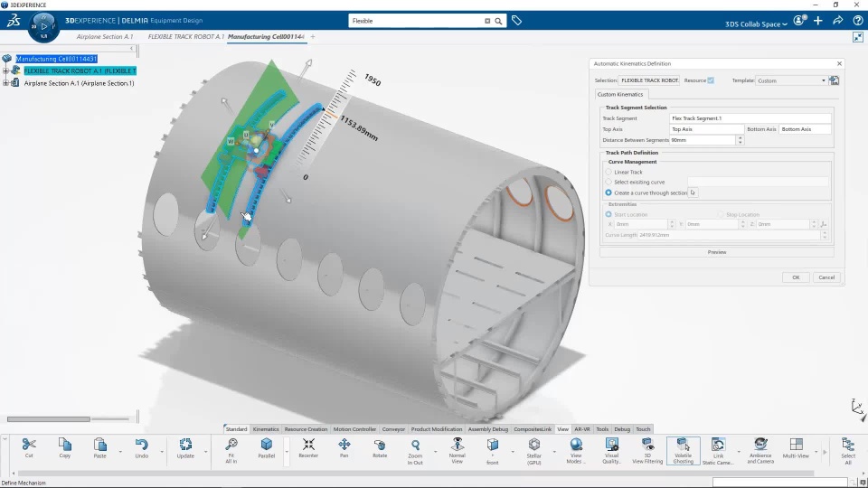The height and width of the screenshot is (488, 868).
Task: Select Start Location radio button
Action: point(609,214)
